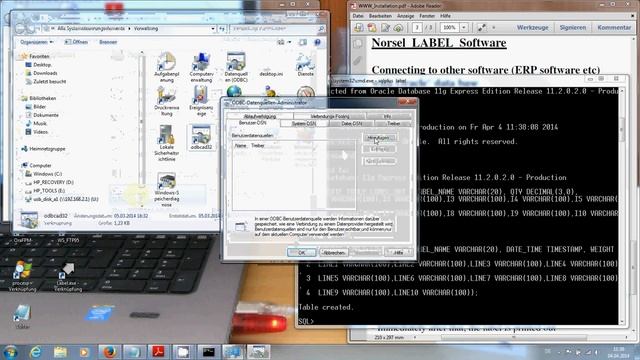The image size is (640, 360).
Task: Select Musik under Bibliotheken
Action: [x=40, y=123]
